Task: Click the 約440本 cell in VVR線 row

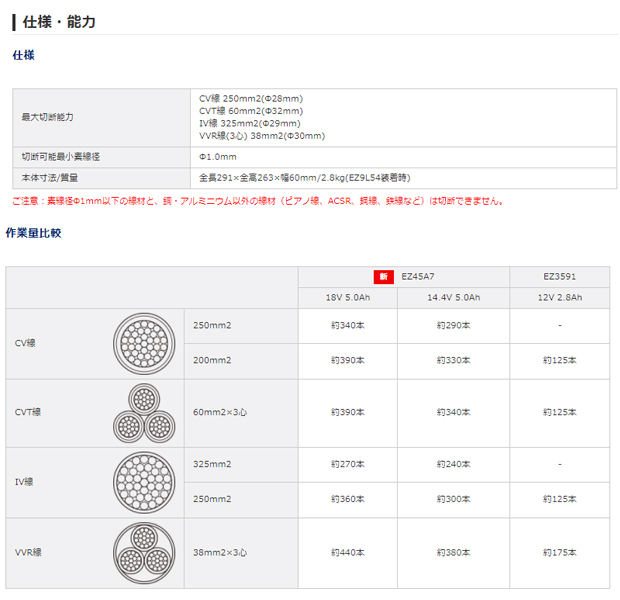Action: pos(347,550)
